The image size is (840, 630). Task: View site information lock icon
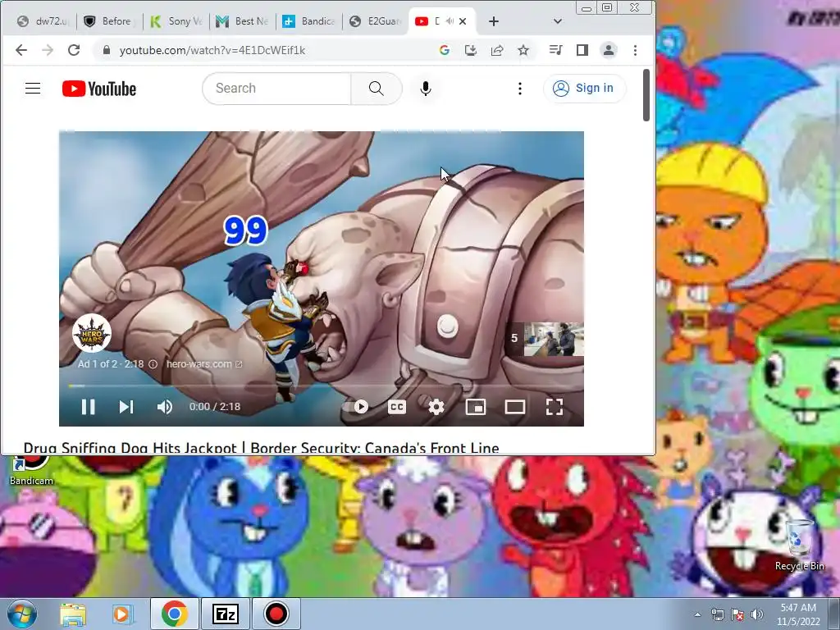[107, 50]
